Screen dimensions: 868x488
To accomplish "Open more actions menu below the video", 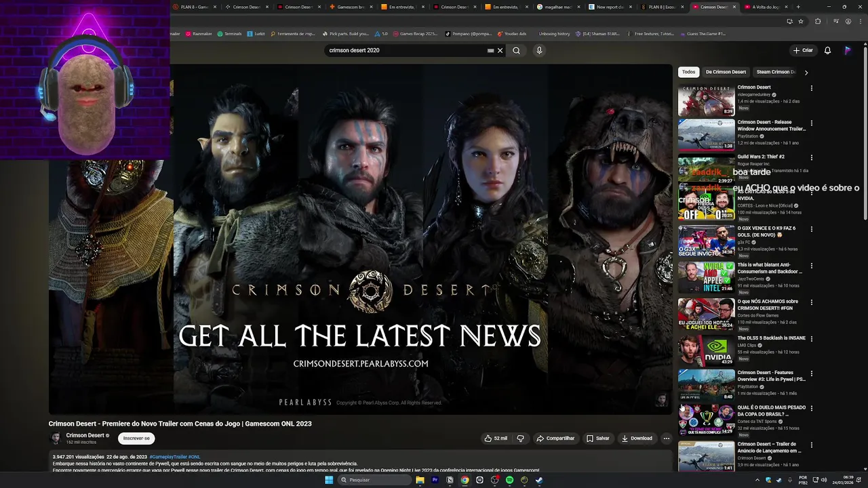I will pos(666,439).
